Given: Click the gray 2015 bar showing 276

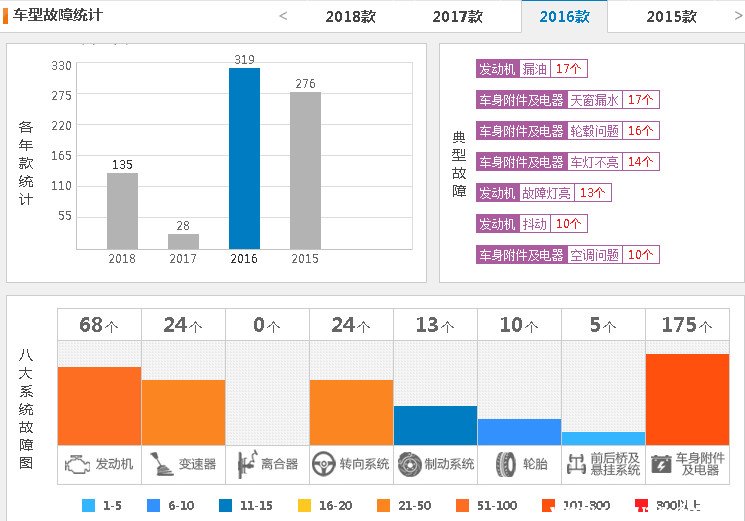Looking at the screenshot, I should tap(305, 170).
